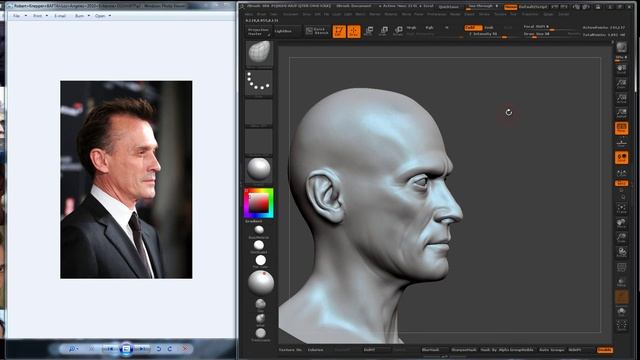
Task: Activate the Quick Sketch tool
Action: [317, 31]
